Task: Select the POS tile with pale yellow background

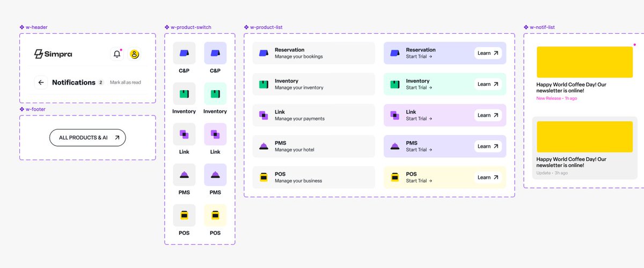Action: click(215, 215)
